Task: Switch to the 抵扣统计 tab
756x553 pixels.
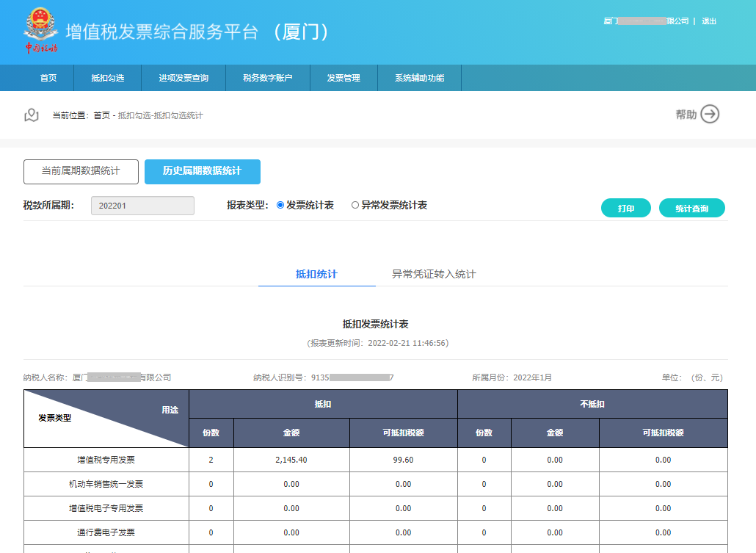Action: [316, 272]
